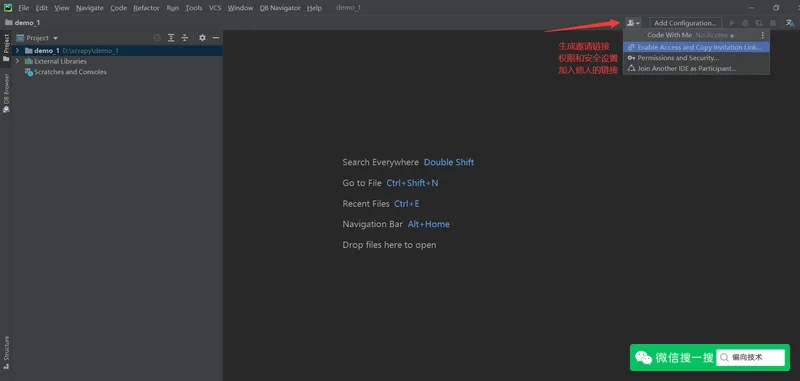Click the Double Shift shortcut hint
The height and width of the screenshot is (381, 800).
point(449,162)
